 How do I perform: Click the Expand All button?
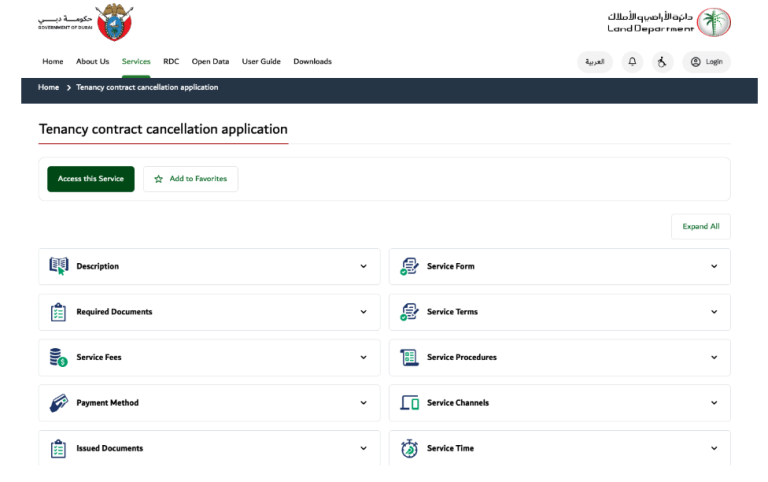click(x=700, y=227)
